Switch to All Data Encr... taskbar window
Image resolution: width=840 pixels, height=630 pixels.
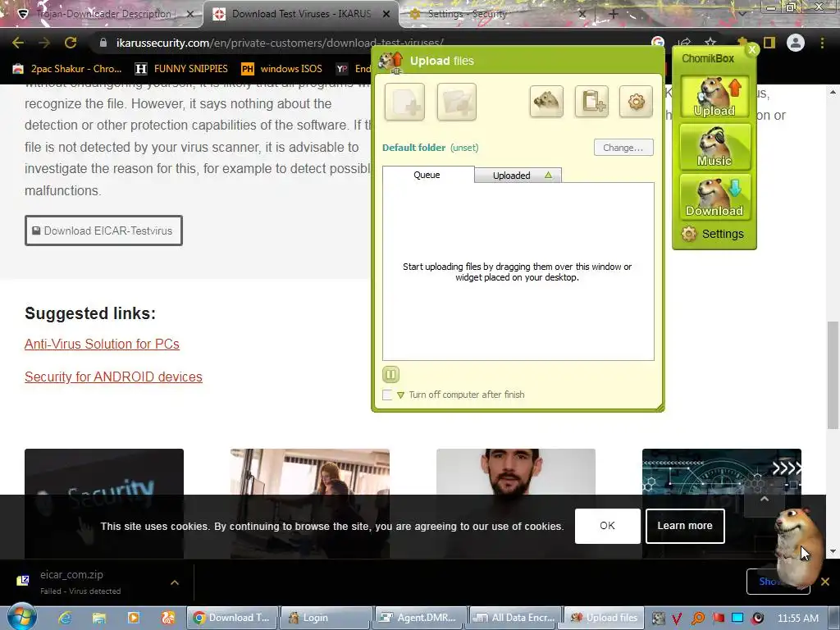[x=514, y=618]
